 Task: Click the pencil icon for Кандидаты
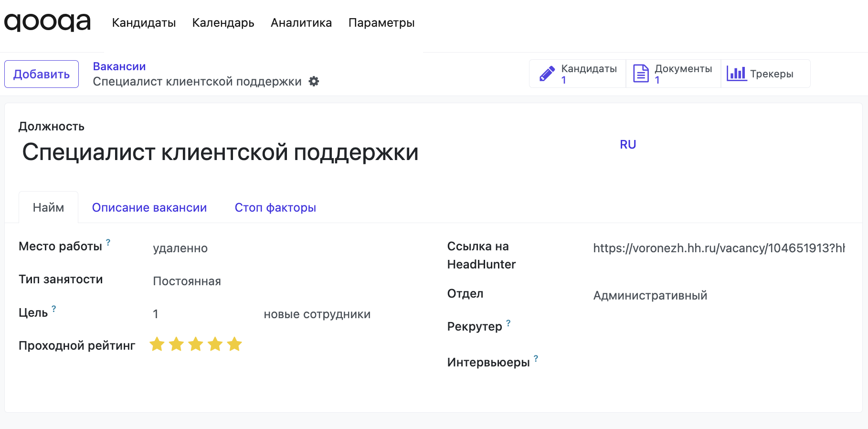[x=547, y=74]
